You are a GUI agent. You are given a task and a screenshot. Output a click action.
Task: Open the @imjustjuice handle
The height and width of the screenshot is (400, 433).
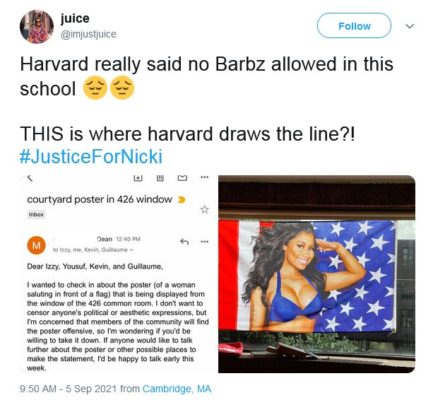tap(88, 34)
